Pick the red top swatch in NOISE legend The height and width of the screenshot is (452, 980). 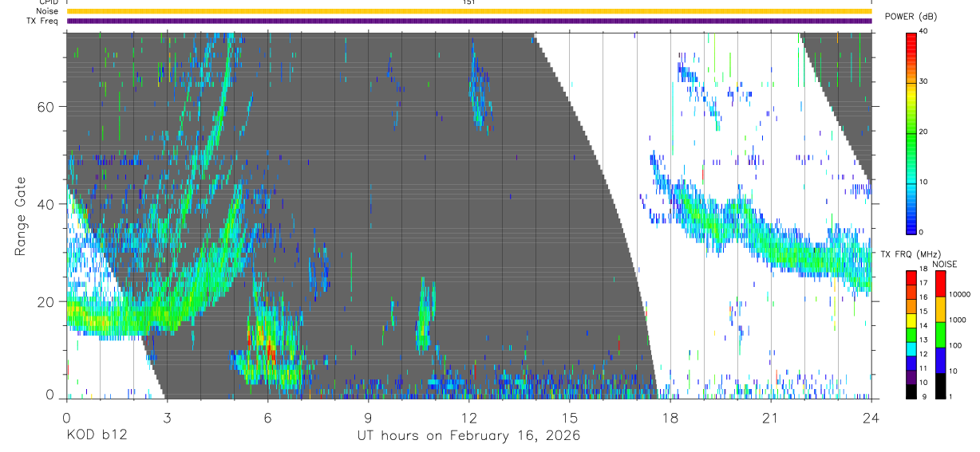939,284
